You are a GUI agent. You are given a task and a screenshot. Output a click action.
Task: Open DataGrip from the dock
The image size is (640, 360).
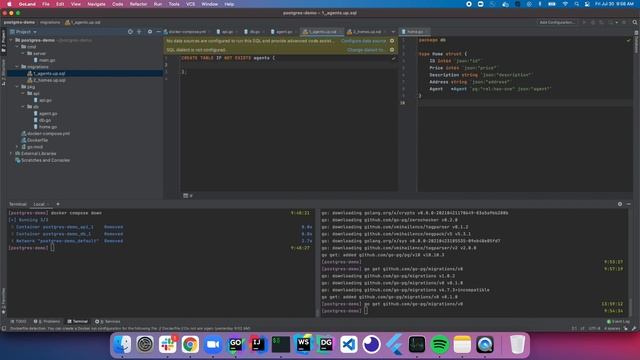tap(326, 344)
